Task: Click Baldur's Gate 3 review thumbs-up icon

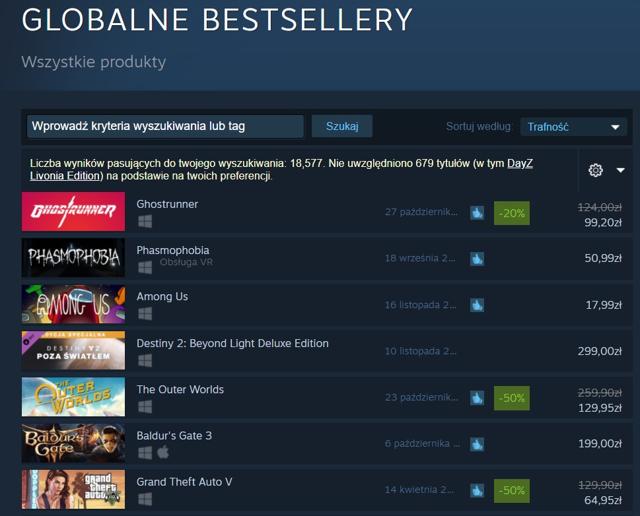Action: pos(477,444)
